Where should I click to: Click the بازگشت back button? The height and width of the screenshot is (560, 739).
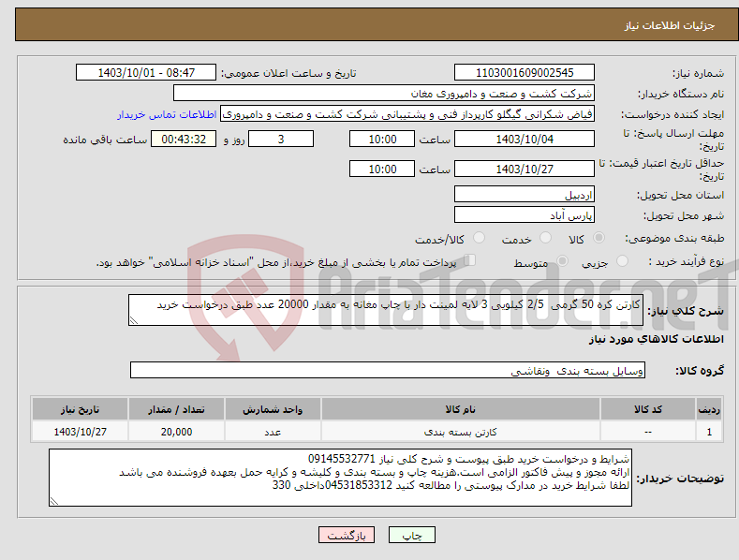click(347, 535)
